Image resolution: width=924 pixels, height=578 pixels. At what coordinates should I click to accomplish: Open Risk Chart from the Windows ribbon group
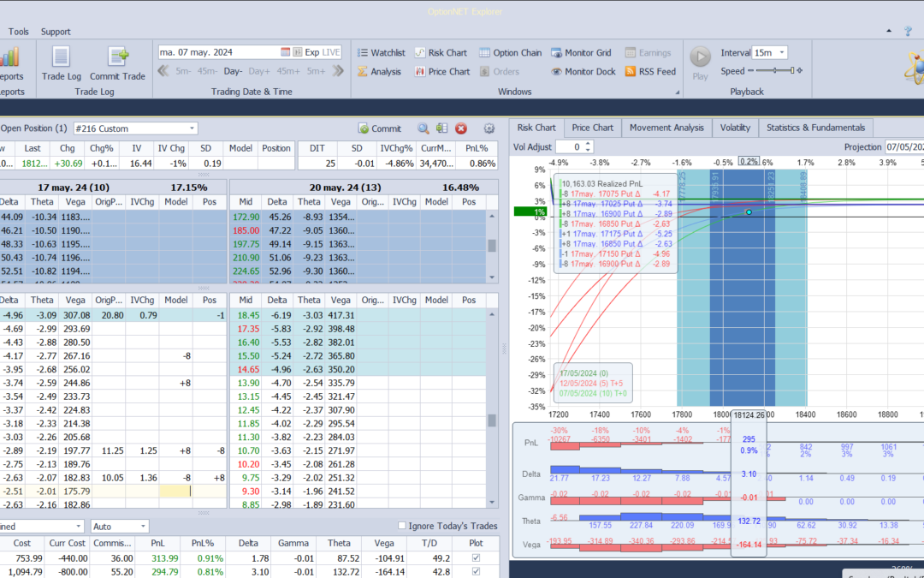pyautogui.click(x=441, y=52)
